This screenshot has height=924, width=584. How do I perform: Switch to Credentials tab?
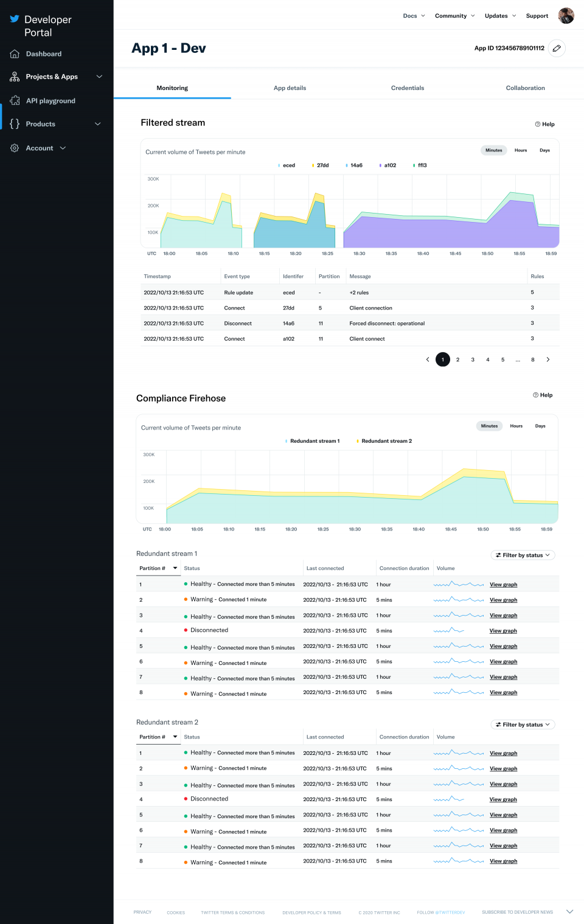tap(408, 88)
